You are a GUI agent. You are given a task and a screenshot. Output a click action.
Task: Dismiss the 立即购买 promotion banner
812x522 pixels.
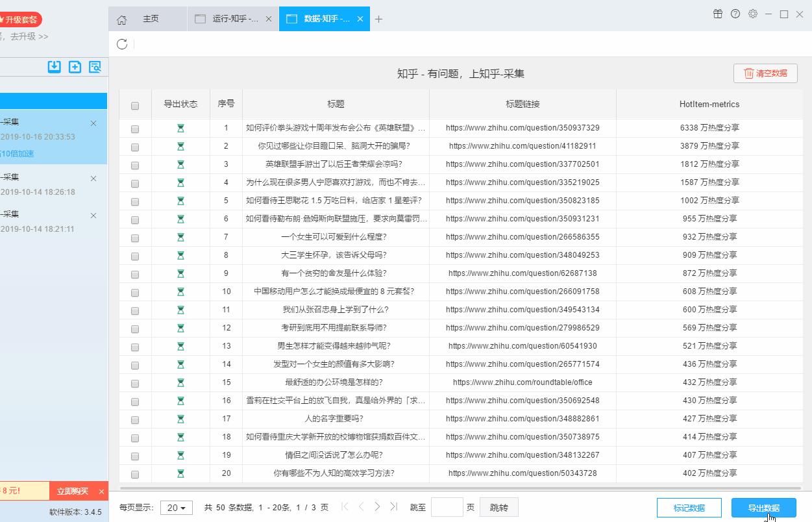click(x=101, y=491)
